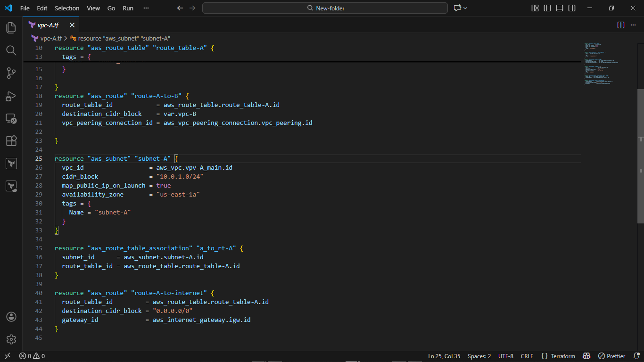Open the Customize Layout dropdown

pos(535,8)
